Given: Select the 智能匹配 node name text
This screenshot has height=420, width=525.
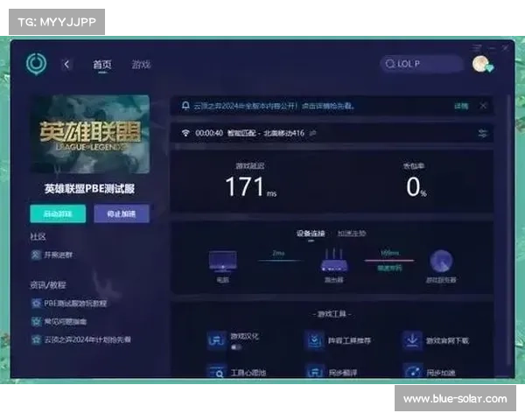Looking at the screenshot, I should [x=266, y=133].
